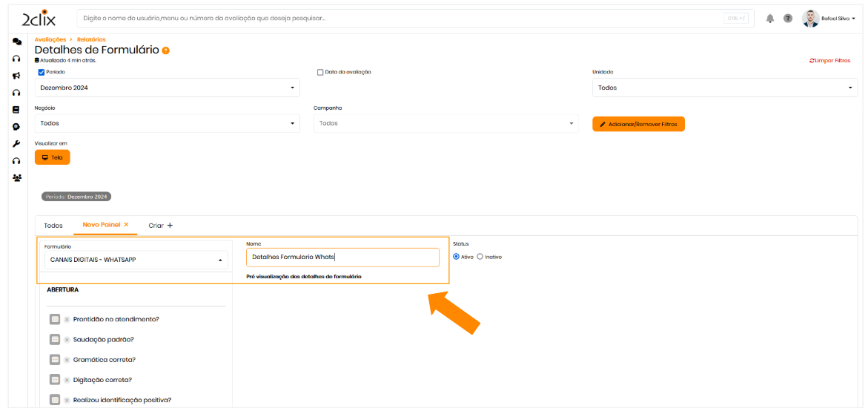Screen dimensions: 868x417
Task: Click the Nome input field
Action: (342, 257)
